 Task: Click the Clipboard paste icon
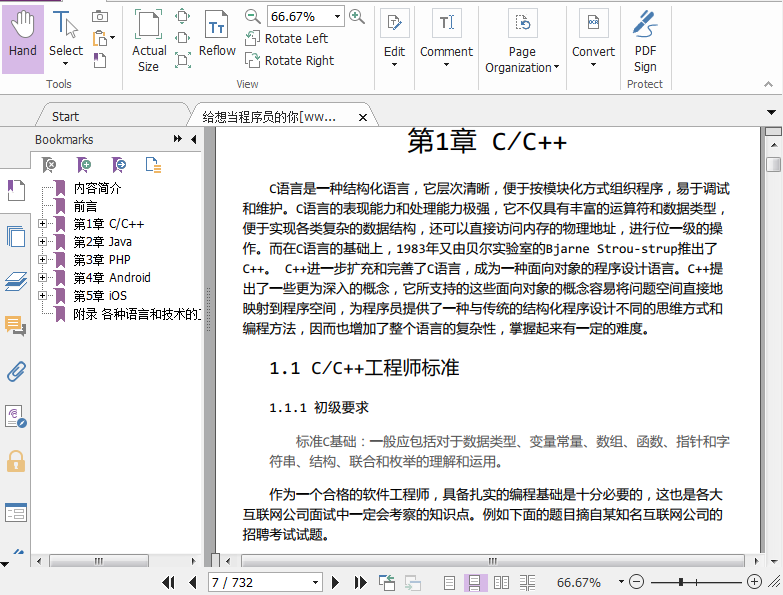(x=99, y=38)
